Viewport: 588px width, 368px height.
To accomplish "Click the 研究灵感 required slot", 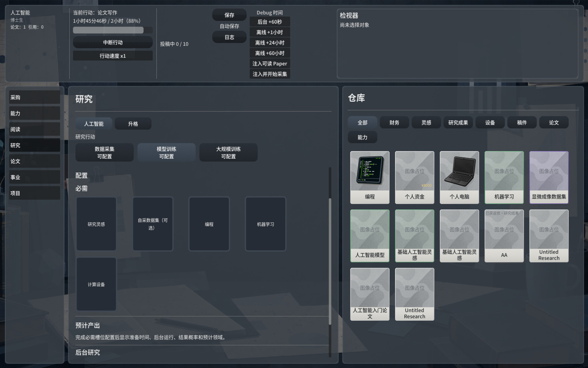I will coord(96,224).
